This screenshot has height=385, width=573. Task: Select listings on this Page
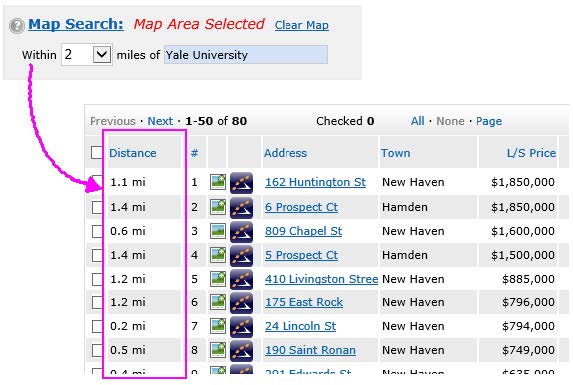(x=489, y=121)
